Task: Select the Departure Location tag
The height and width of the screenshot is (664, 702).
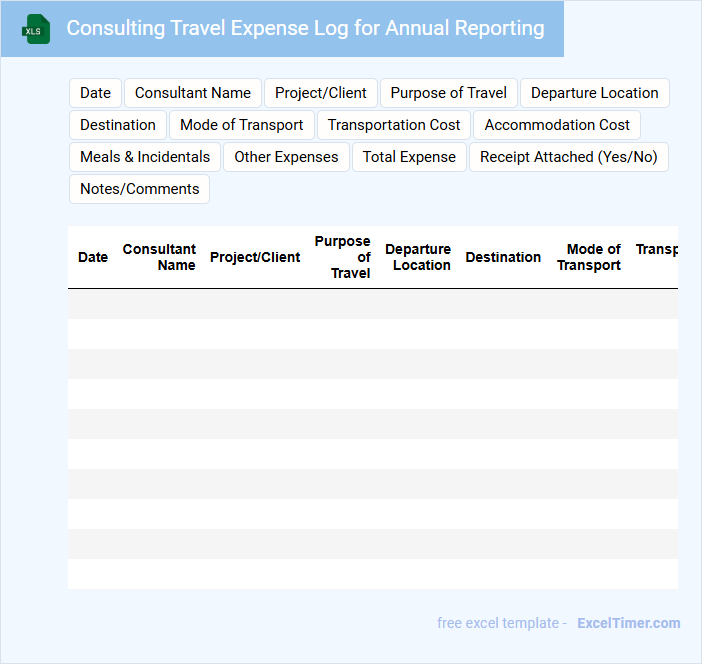Action: (x=595, y=93)
